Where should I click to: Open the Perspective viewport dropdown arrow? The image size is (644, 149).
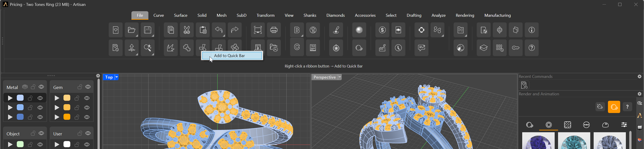[x=340, y=77]
